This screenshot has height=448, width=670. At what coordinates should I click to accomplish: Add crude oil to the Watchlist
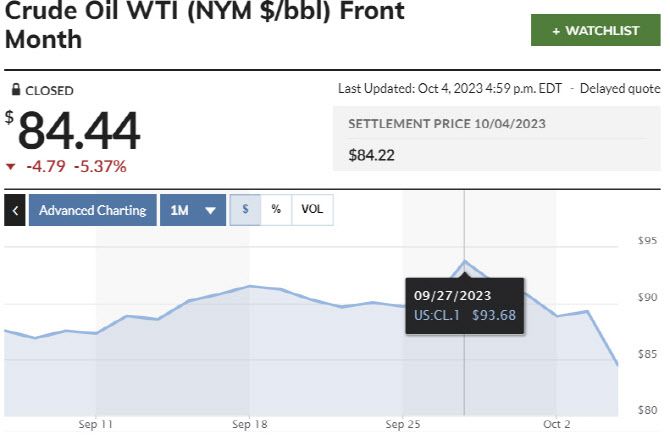point(596,31)
